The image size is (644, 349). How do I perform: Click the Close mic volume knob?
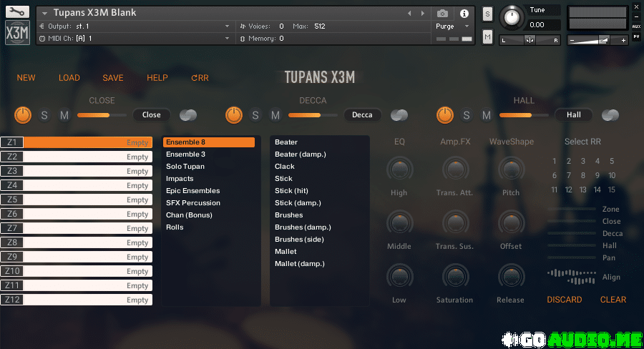coord(23,115)
